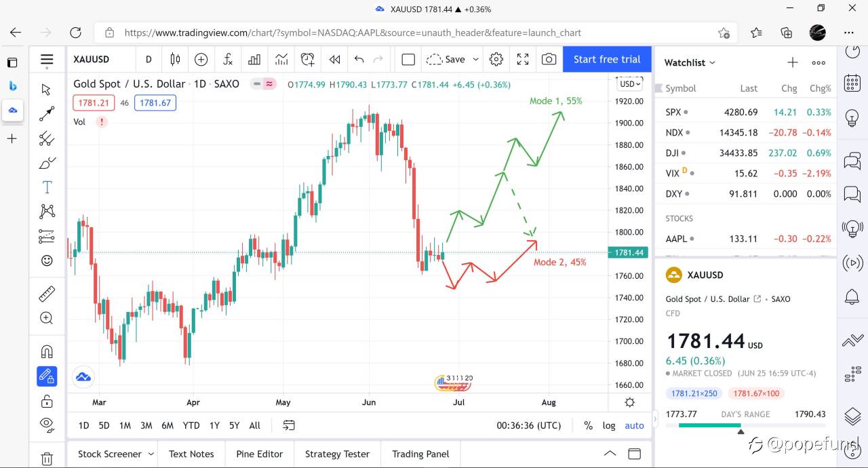Expand the Save layout dropdown arrow

tap(475, 59)
